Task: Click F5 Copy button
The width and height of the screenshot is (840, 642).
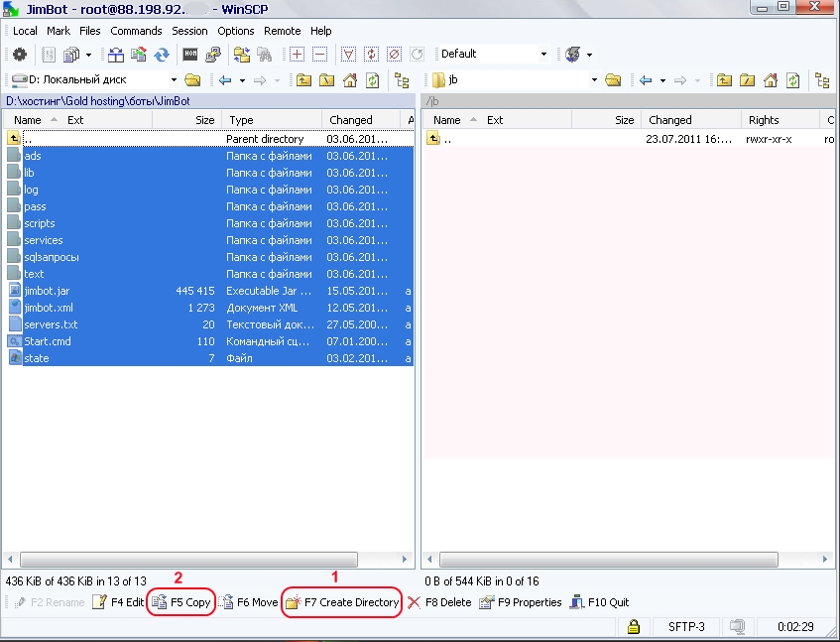Action: tap(181, 602)
